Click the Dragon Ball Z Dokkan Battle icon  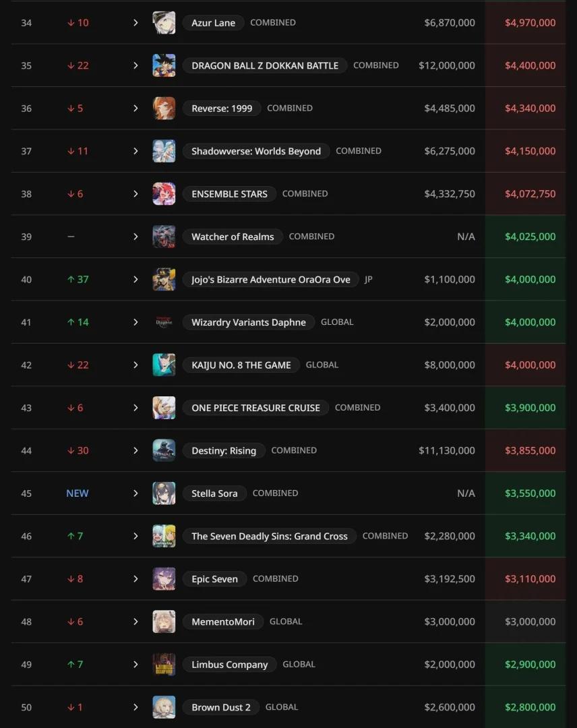coord(164,65)
